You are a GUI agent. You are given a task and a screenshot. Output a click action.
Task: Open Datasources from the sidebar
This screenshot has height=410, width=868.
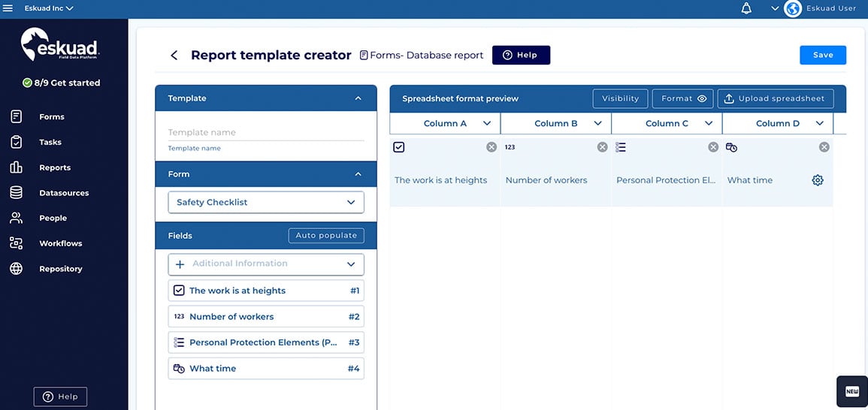click(x=64, y=193)
